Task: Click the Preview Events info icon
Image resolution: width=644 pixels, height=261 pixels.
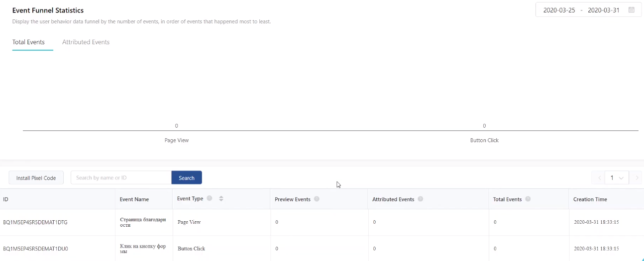Action: click(x=317, y=199)
